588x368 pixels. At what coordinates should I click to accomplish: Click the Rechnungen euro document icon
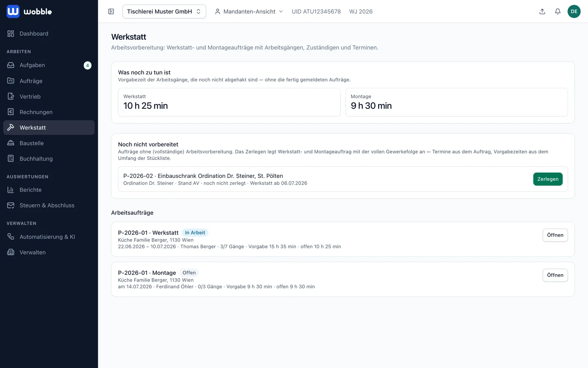pos(11,112)
